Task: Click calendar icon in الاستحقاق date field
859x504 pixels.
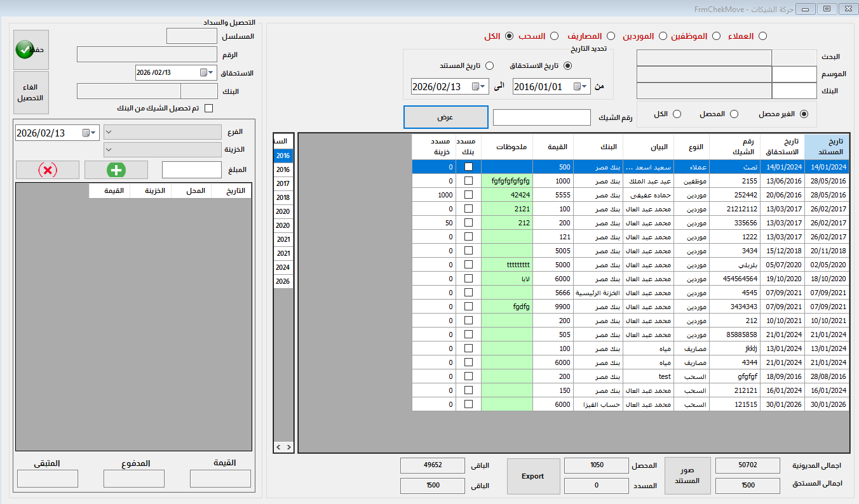Action: [x=203, y=72]
